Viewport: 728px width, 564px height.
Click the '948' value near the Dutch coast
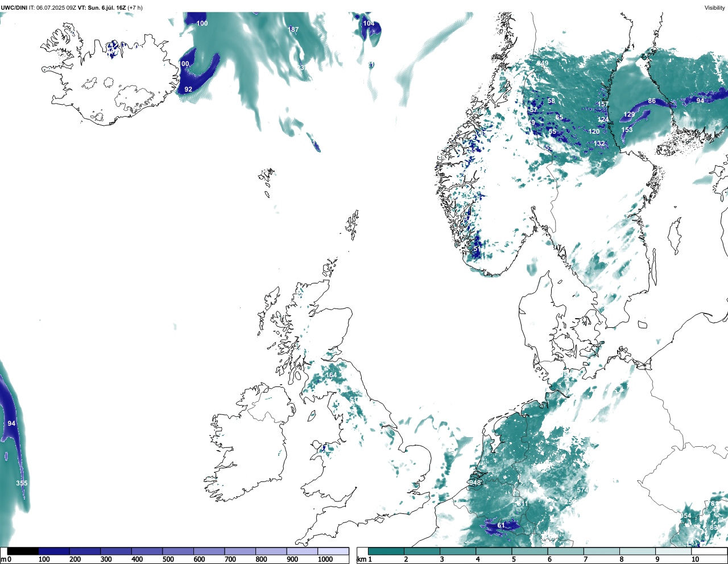pyautogui.click(x=475, y=483)
